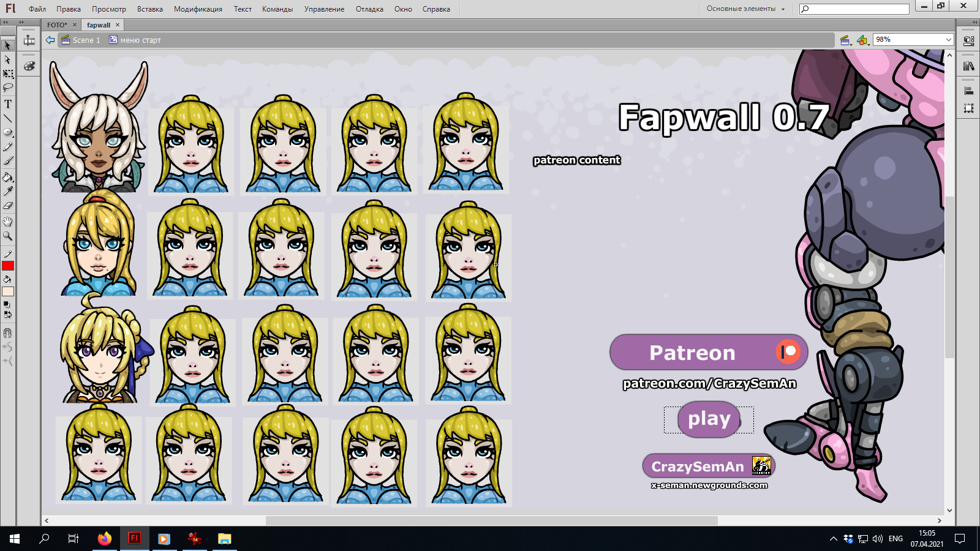Open the Команды menu
The height and width of the screenshot is (551, 980).
[277, 9]
